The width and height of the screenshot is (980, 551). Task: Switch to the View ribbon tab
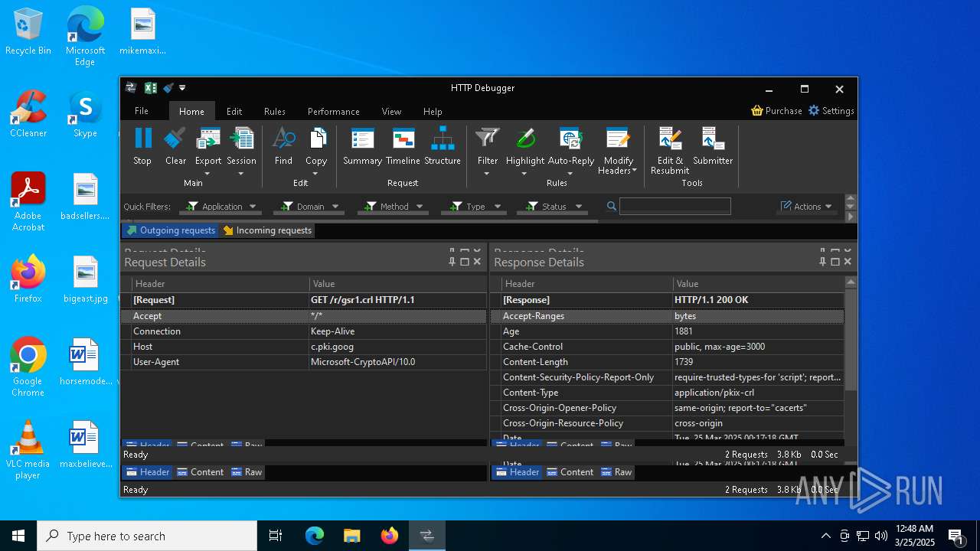tap(391, 111)
